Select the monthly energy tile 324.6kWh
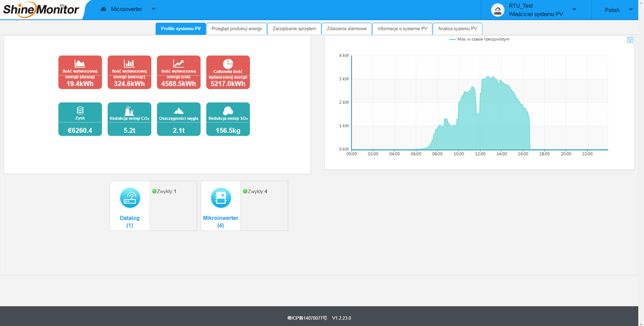The image size is (644, 326). (129, 72)
